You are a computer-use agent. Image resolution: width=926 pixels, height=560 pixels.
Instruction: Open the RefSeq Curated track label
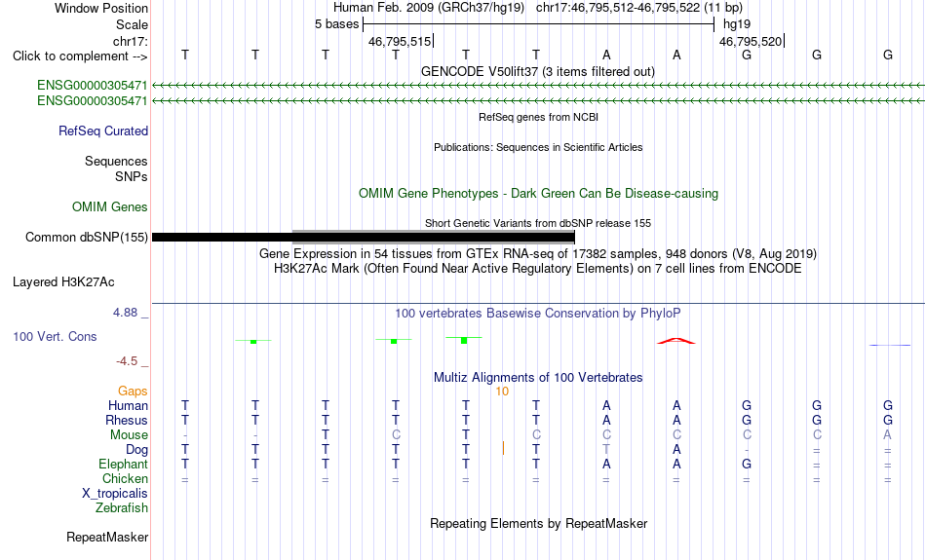coord(102,131)
